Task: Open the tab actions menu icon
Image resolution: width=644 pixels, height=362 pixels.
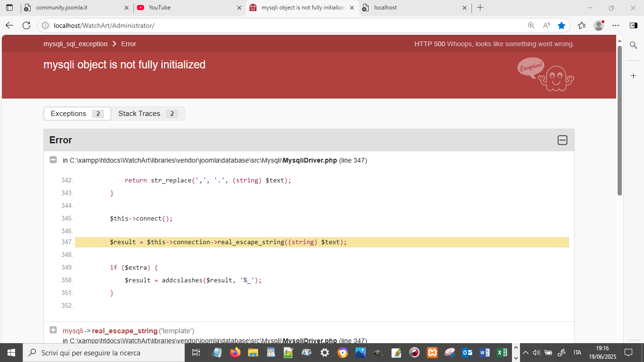Action: pyautogui.click(x=9, y=8)
